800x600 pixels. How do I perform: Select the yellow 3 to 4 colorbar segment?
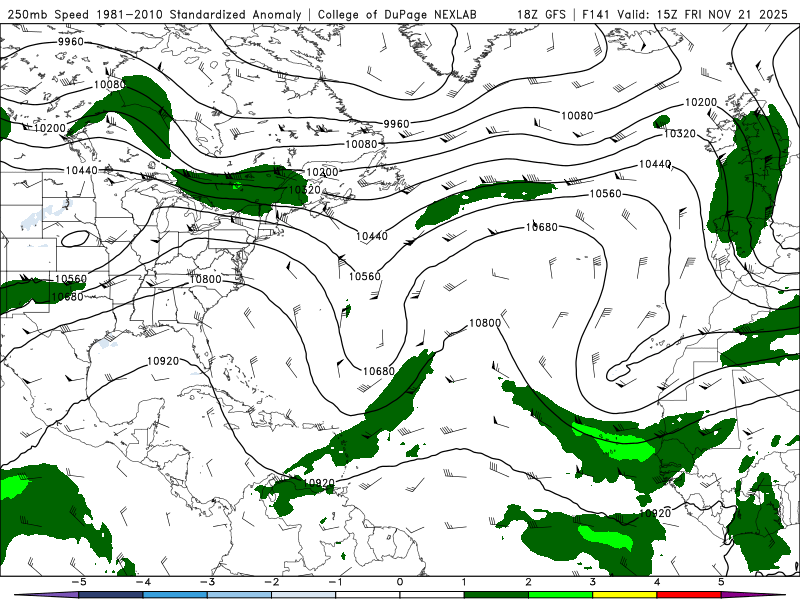tap(624, 595)
